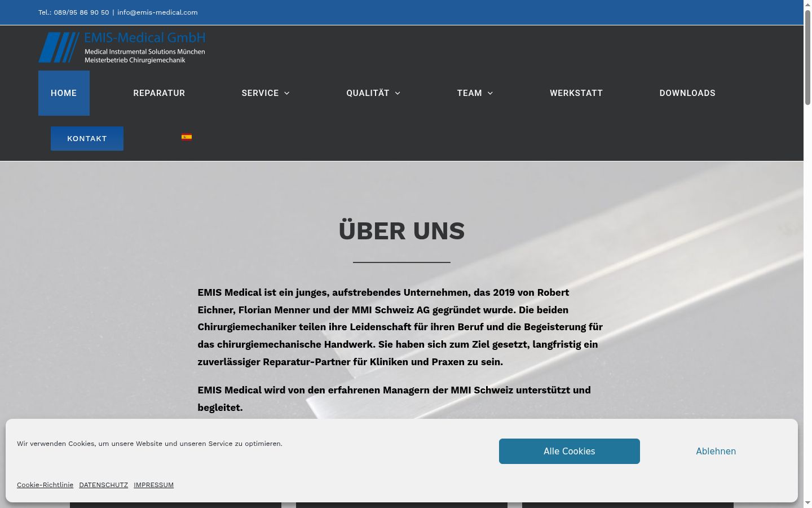Screen dimensions: 812x508
Task: Open the Cookie-Richtlinie link
Action: tap(45, 485)
